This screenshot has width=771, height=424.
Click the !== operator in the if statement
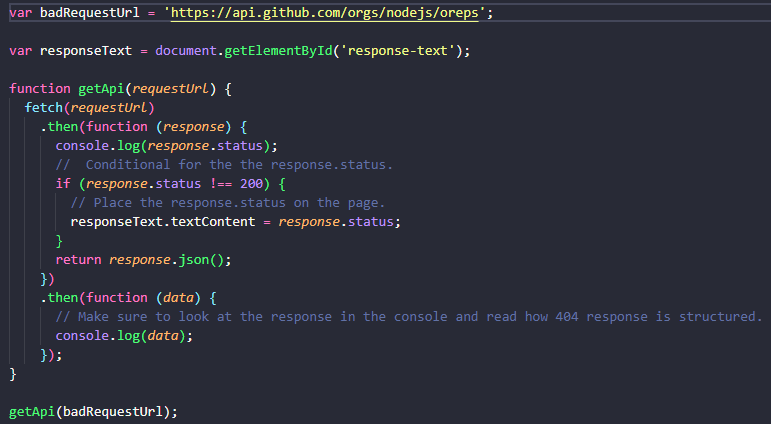pos(221,184)
